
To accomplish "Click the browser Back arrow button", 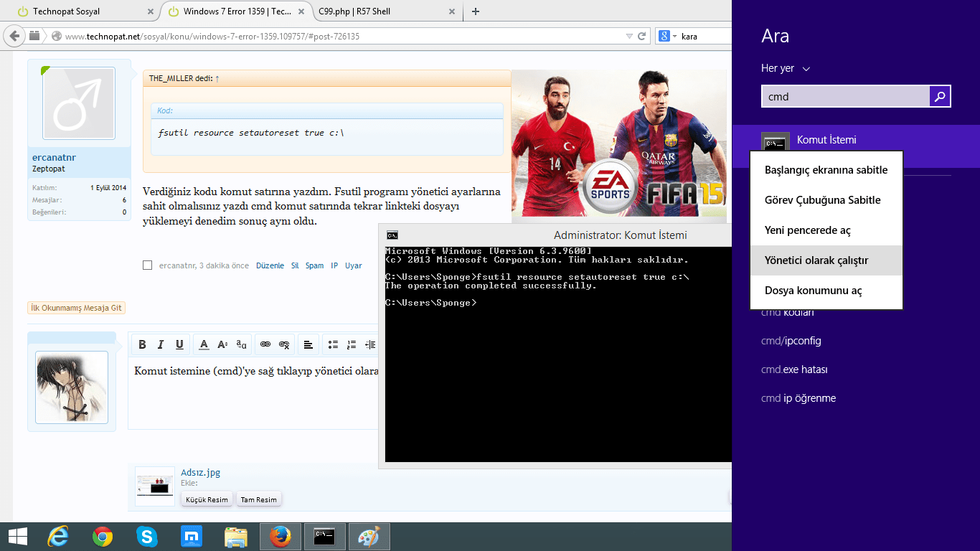I will click(14, 36).
